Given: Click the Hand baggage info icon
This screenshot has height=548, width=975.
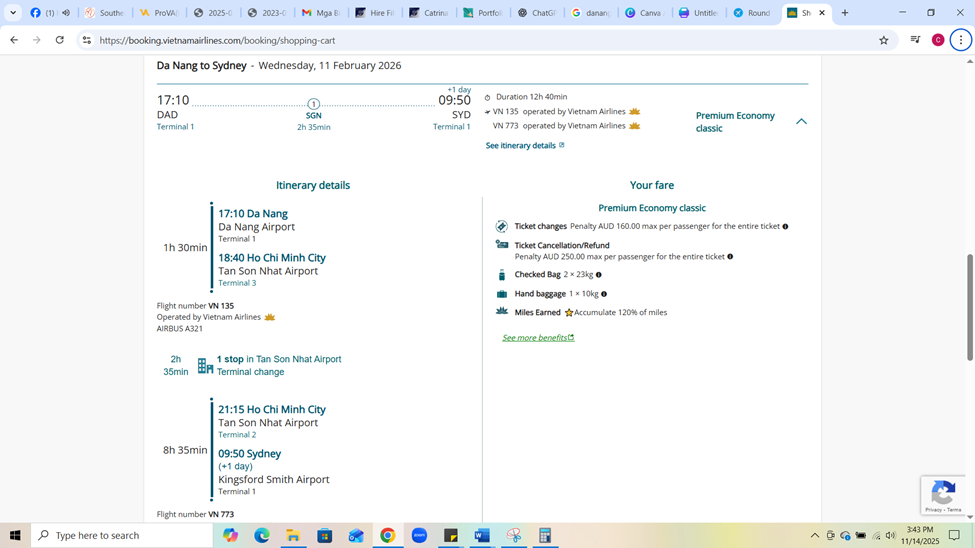Looking at the screenshot, I should coord(604,294).
